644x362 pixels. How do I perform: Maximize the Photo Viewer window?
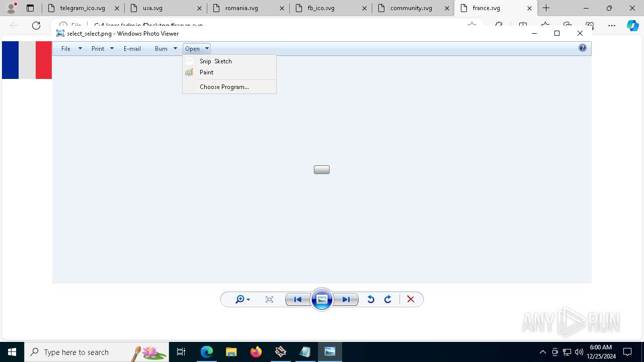[x=557, y=33]
